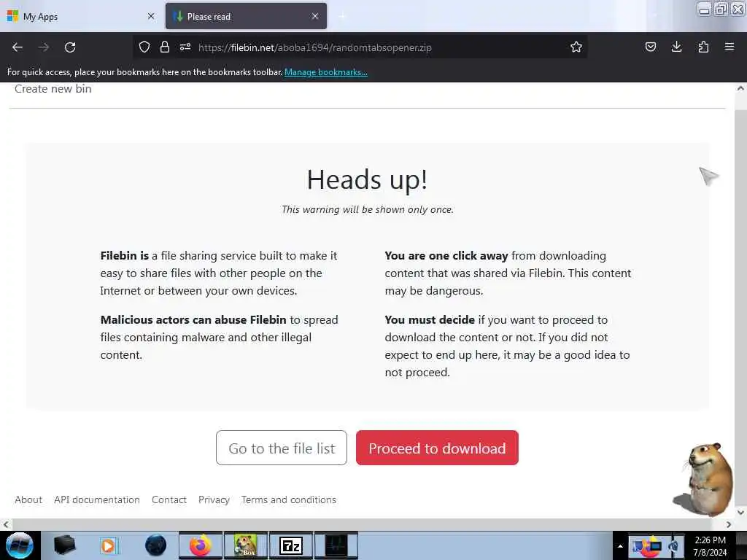747x560 pixels.
Task: Close the My Apps tab
Action: 151,17
